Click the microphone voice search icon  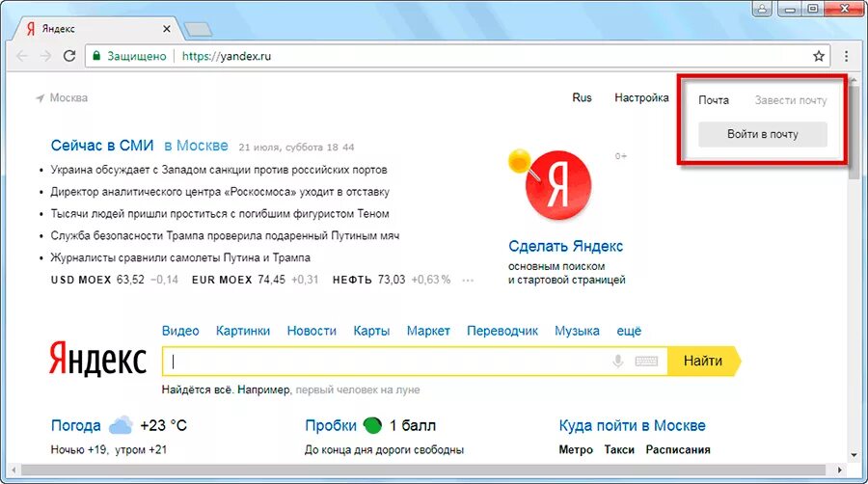pyautogui.click(x=618, y=362)
